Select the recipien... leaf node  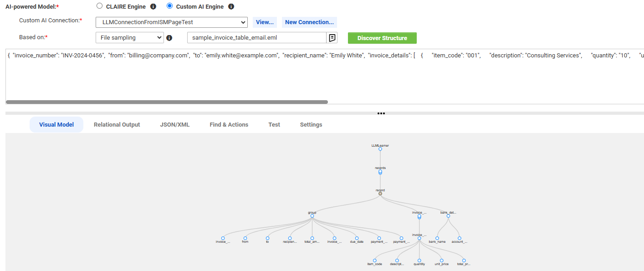pos(290,238)
